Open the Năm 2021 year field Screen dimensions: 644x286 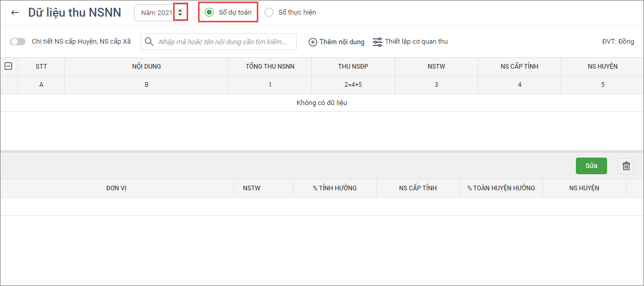(156, 12)
